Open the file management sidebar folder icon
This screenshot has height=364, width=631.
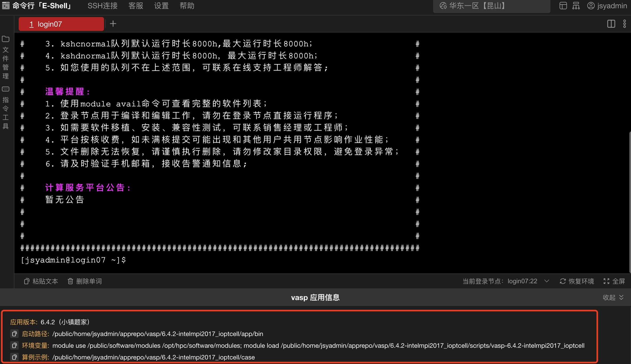(6, 39)
